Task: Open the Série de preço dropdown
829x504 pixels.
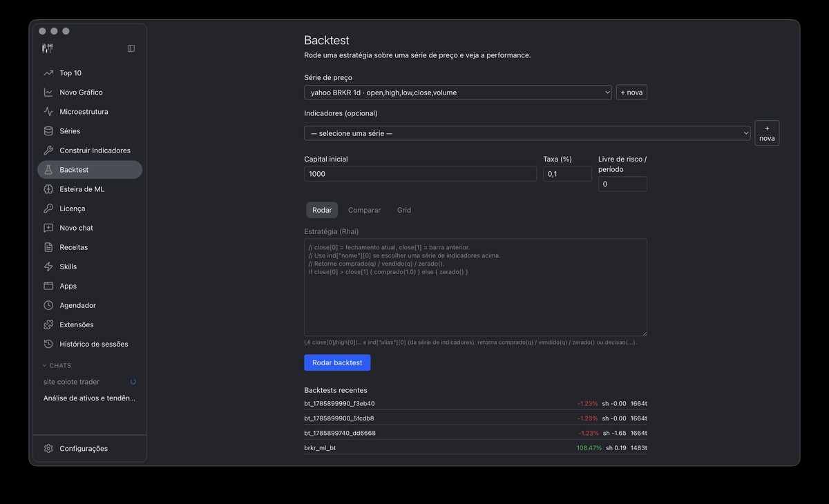Action: tap(458, 93)
